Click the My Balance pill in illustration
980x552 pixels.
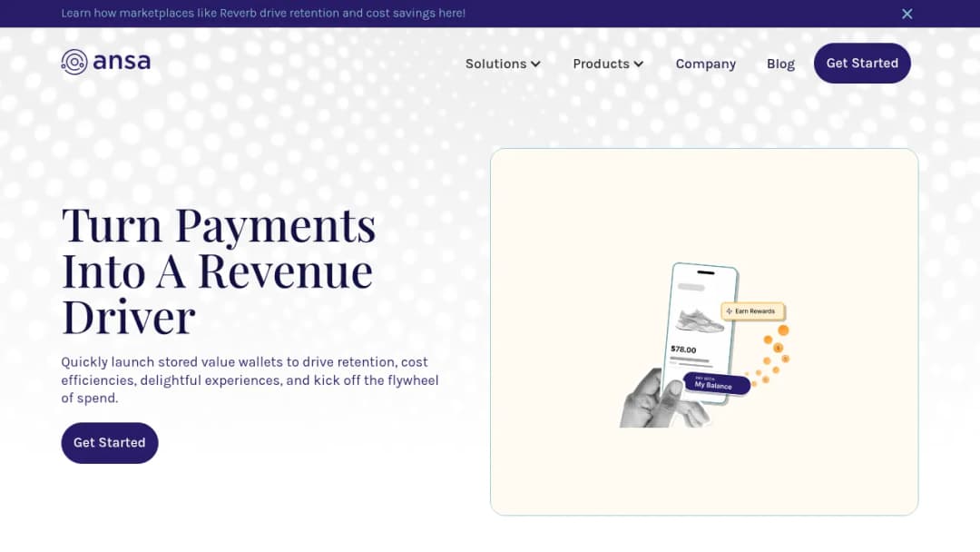[x=717, y=384]
